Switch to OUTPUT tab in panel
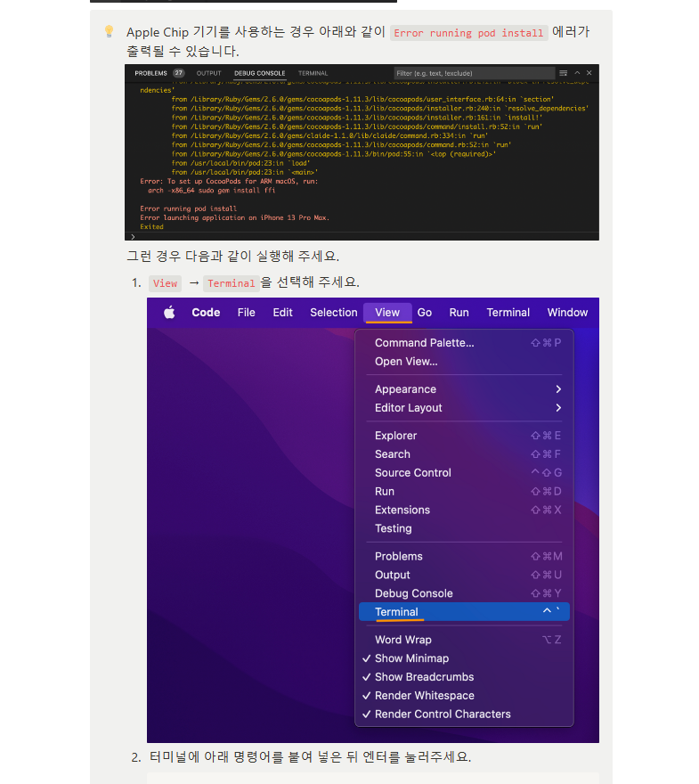 point(209,73)
